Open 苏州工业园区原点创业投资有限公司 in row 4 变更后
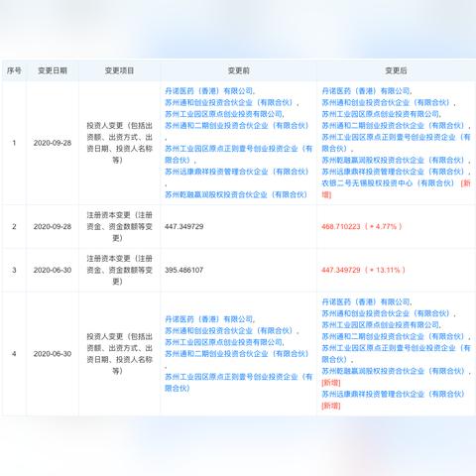 click(381, 325)
